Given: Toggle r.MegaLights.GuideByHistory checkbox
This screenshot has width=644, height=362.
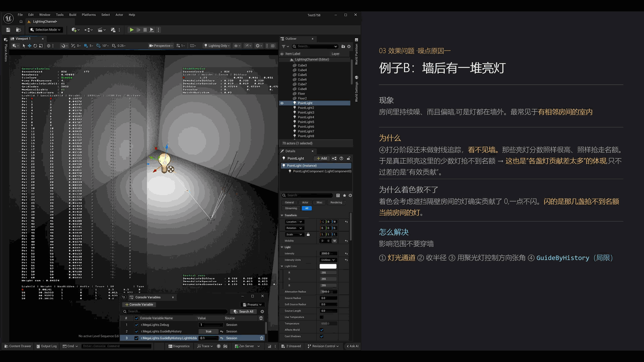Looking at the screenshot, I should (x=136, y=331).
